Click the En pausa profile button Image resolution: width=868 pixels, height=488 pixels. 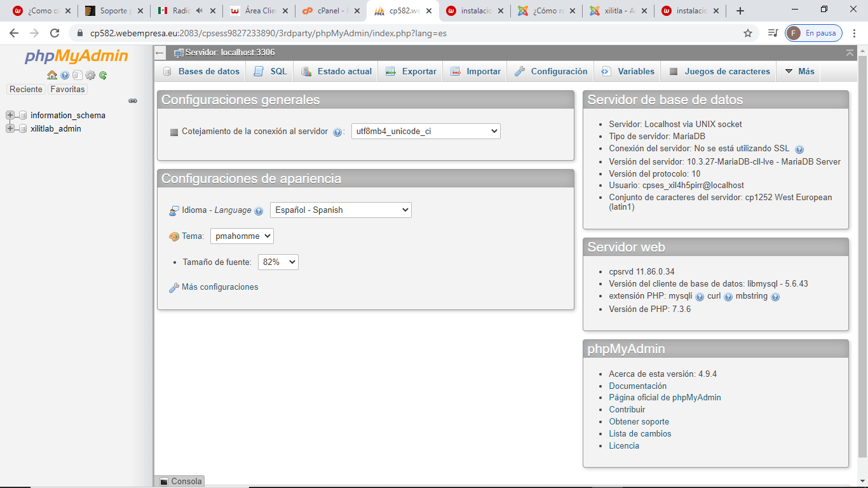(x=814, y=33)
